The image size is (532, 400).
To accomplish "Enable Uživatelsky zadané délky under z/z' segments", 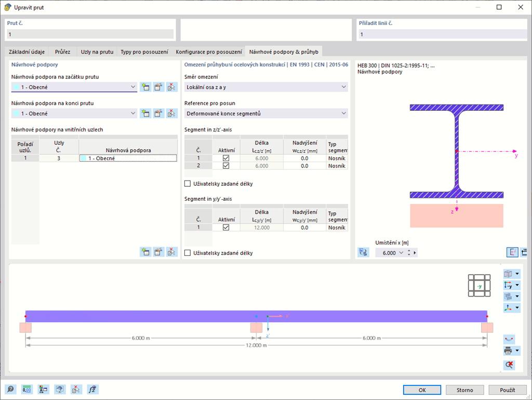I will click(x=187, y=184).
